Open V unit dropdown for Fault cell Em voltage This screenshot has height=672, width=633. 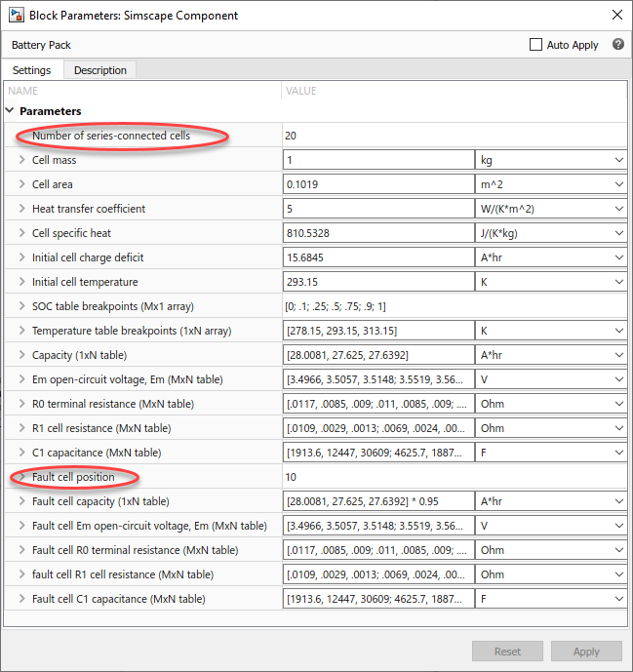(551, 526)
